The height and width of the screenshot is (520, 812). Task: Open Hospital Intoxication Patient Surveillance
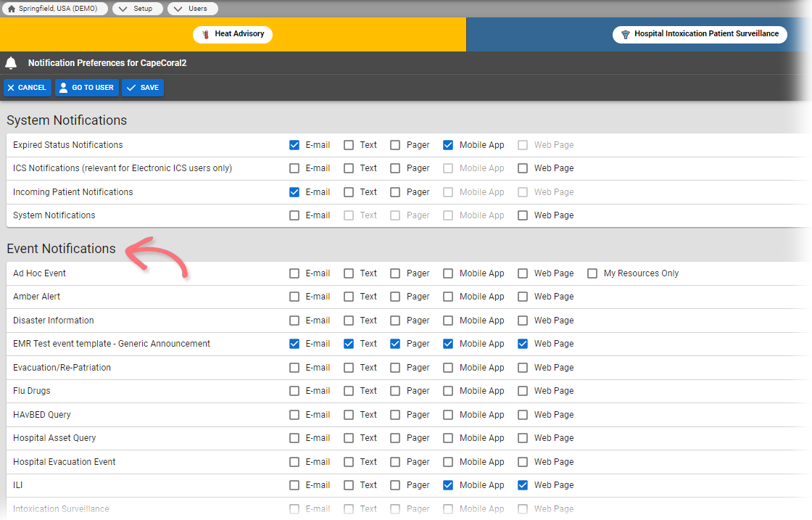tap(699, 33)
